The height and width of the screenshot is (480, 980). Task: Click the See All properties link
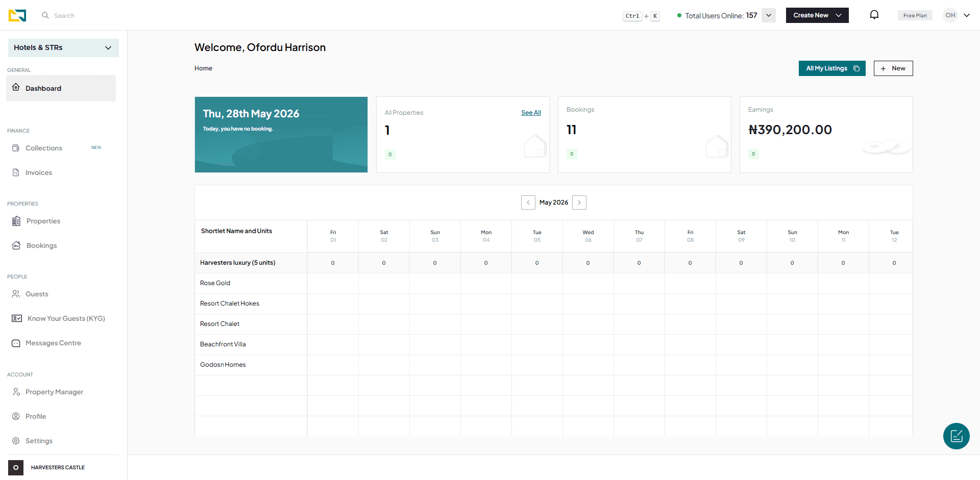tap(531, 113)
